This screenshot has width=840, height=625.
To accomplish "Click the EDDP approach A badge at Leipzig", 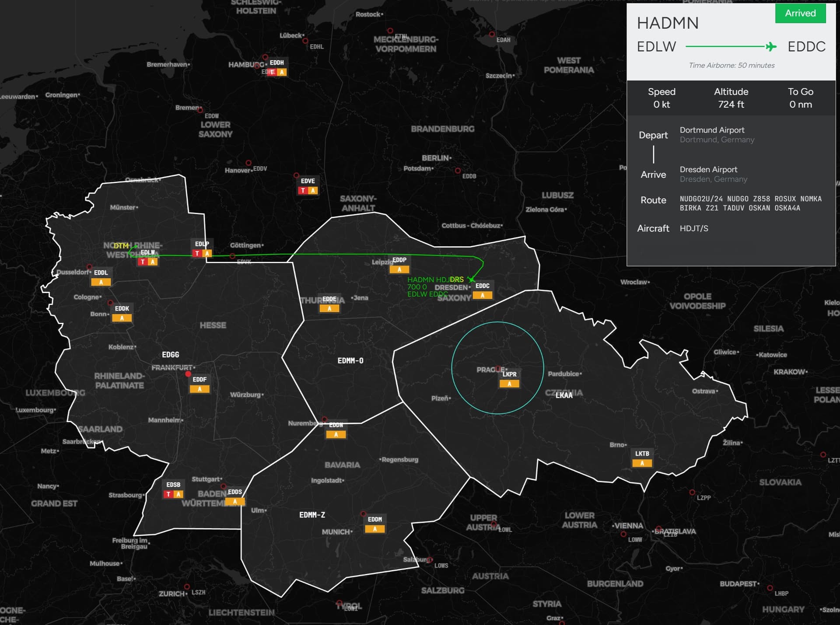I will 399,269.
